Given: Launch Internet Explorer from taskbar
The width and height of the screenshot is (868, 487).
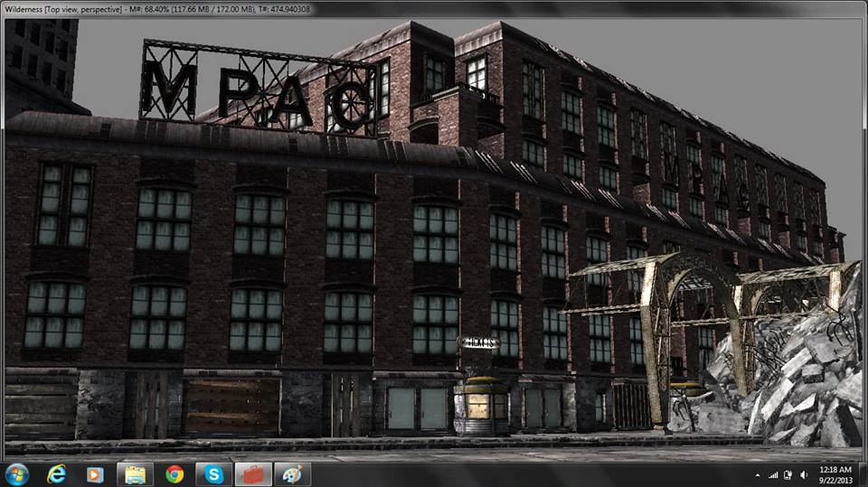Looking at the screenshot, I should click(56, 475).
